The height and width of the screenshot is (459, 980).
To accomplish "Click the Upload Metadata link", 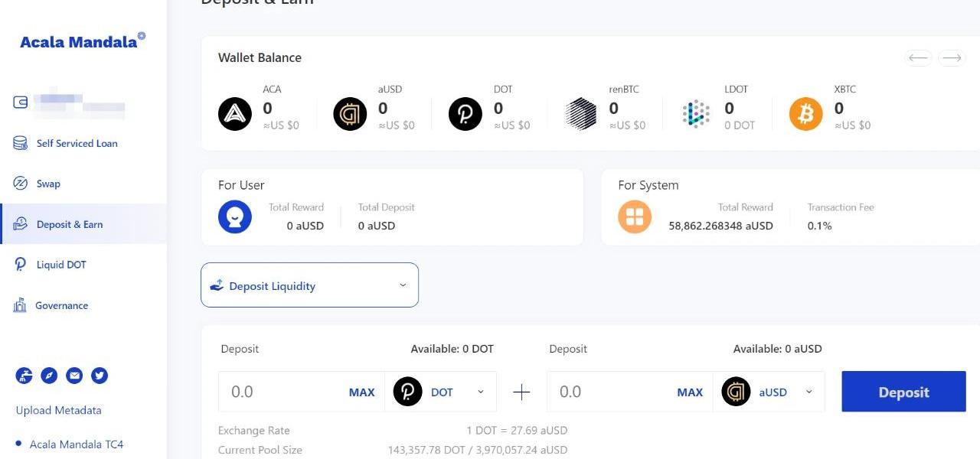I will [59, 410].
